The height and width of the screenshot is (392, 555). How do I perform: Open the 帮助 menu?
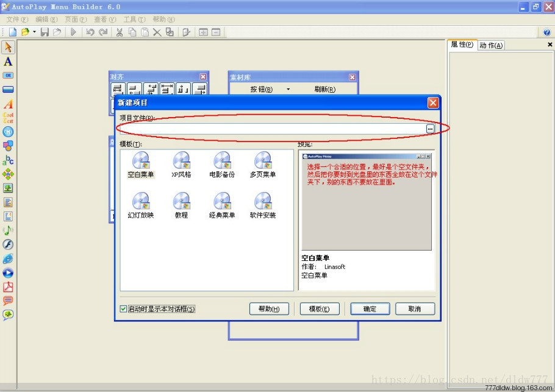(x=163, y=19)
